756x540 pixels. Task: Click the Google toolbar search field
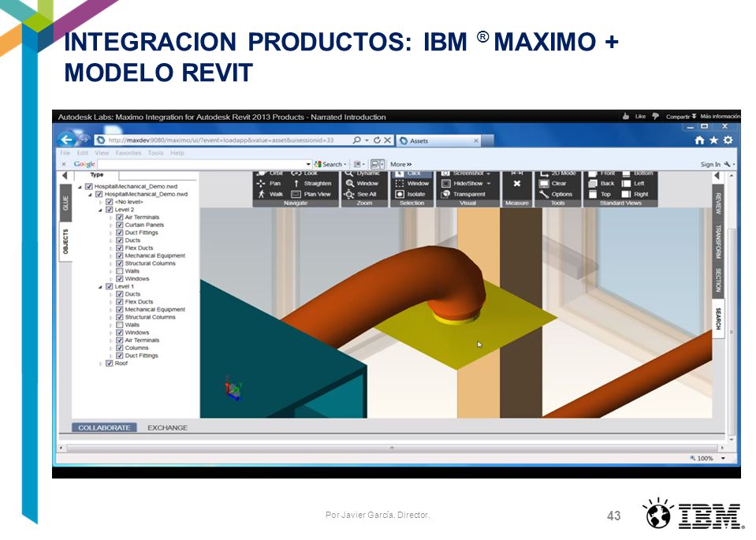(x=202, y=165)
